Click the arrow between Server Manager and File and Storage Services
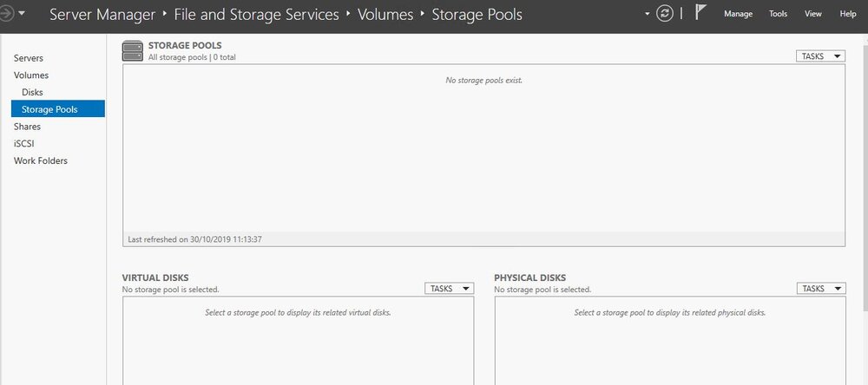 click(165, 13)
